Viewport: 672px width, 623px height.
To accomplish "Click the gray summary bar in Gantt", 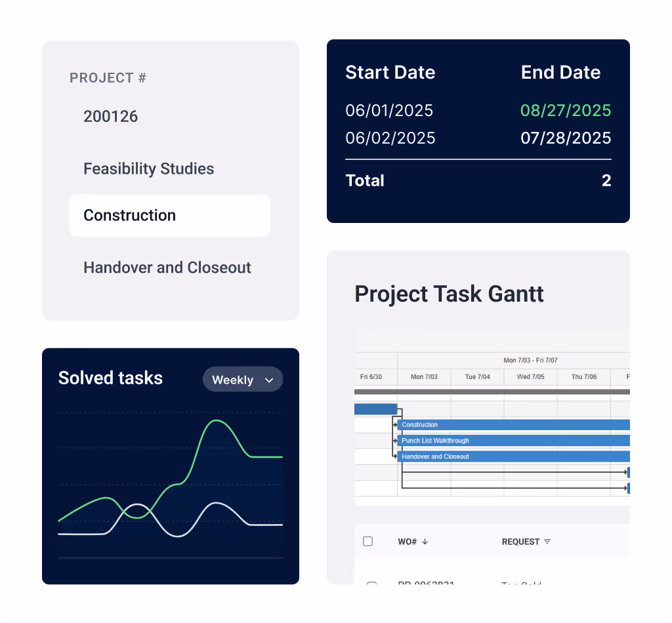I will [492, 392].
